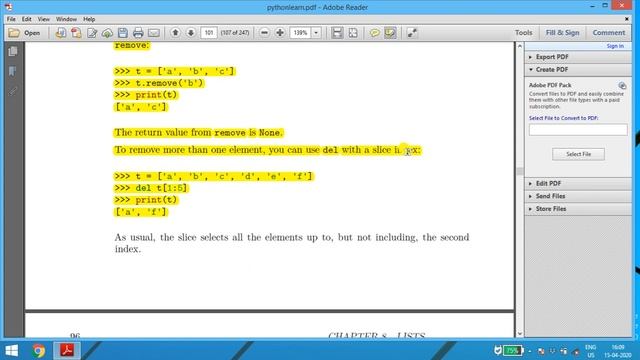Open the Window menu
This screenshot has height=360, width=640.
point(66,19)
